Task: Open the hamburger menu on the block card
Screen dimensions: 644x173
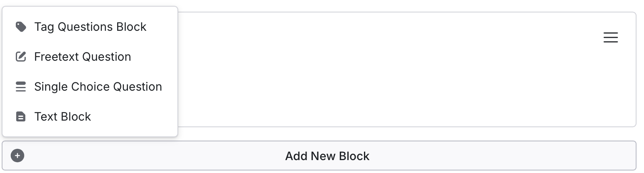Action: [x=610, y=37]
